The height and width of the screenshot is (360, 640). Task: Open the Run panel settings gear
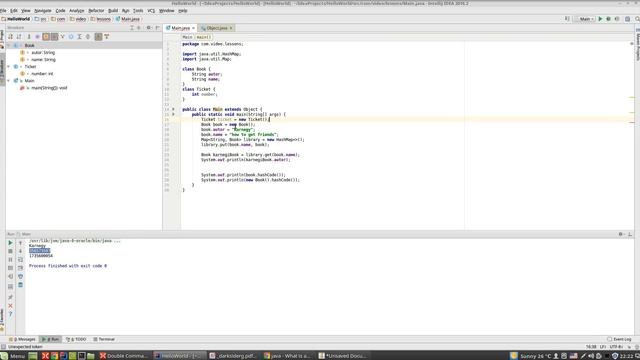tap(620, 234)
